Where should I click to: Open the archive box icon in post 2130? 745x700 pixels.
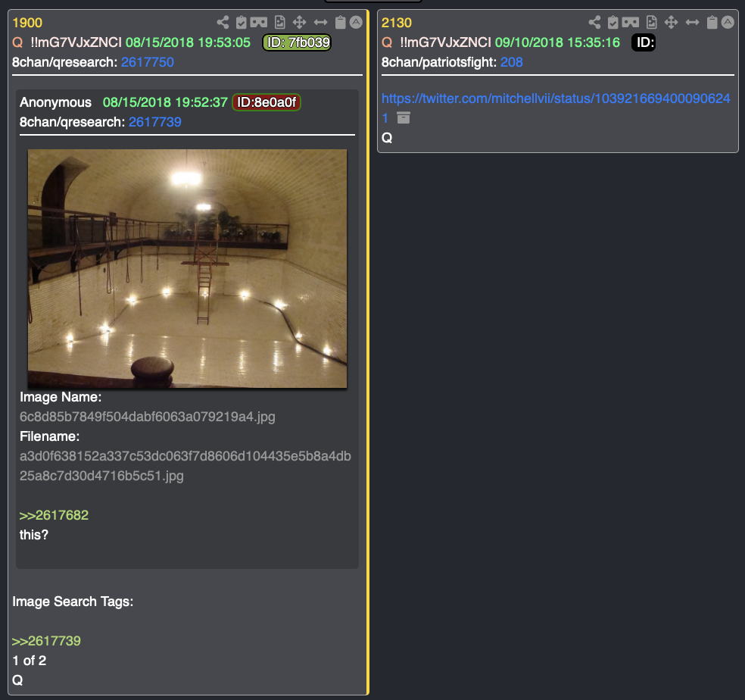[404, 117]
